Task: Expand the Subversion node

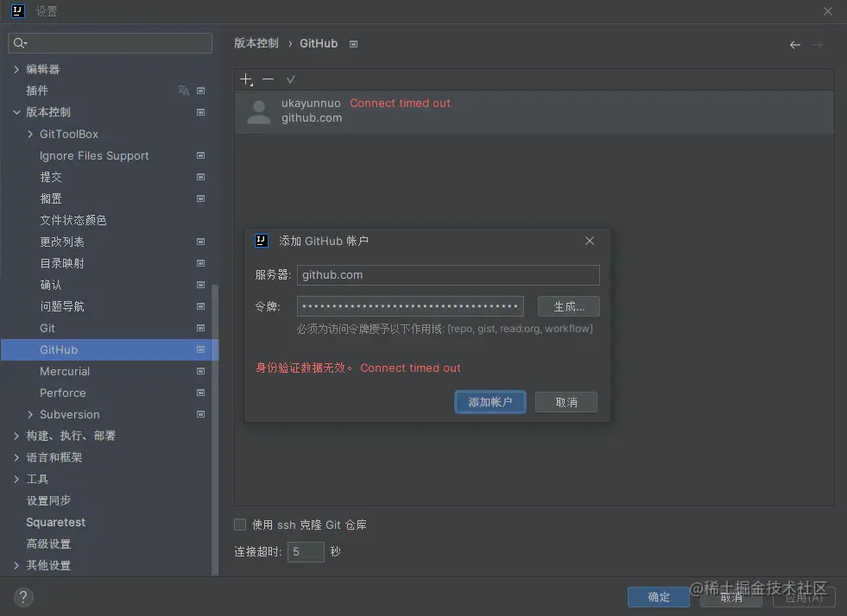Action: click(30, 415)
